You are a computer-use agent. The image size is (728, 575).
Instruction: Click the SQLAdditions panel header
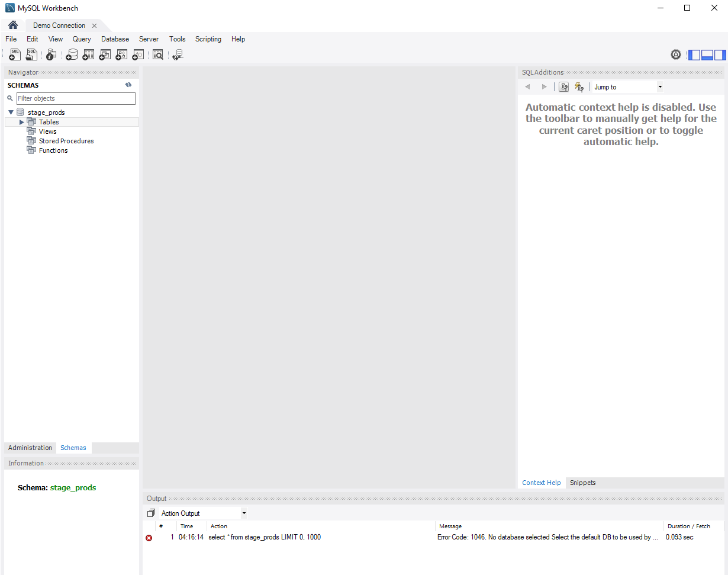pyautogui.click(x=621, y=72)
